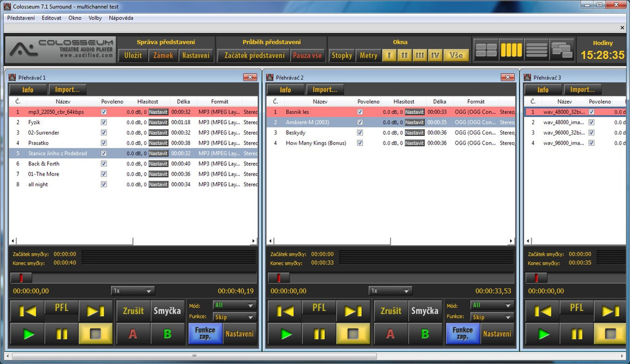Disable the all night track checkbox
This screenshot has width=630, height=364.
click(x=103, y=184)
